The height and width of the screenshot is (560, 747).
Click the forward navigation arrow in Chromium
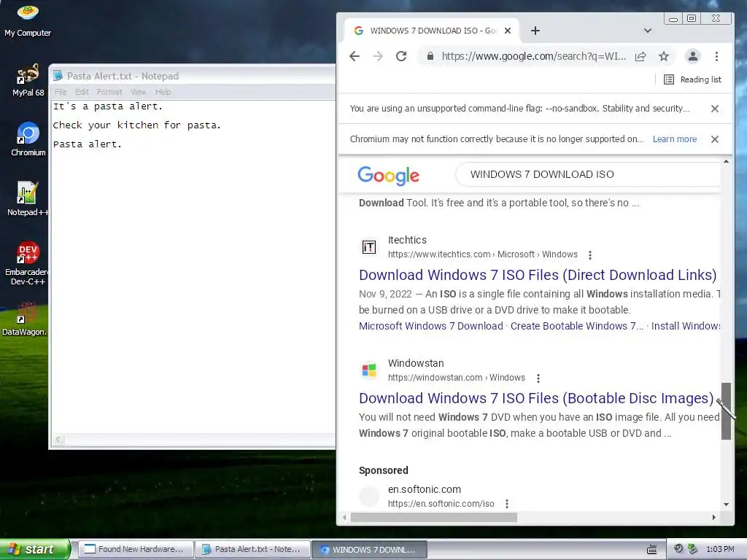point(378,56)
